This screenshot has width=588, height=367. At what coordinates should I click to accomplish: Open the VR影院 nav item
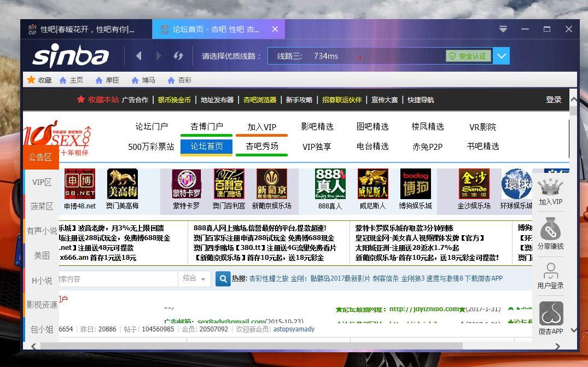pos(482,127)
